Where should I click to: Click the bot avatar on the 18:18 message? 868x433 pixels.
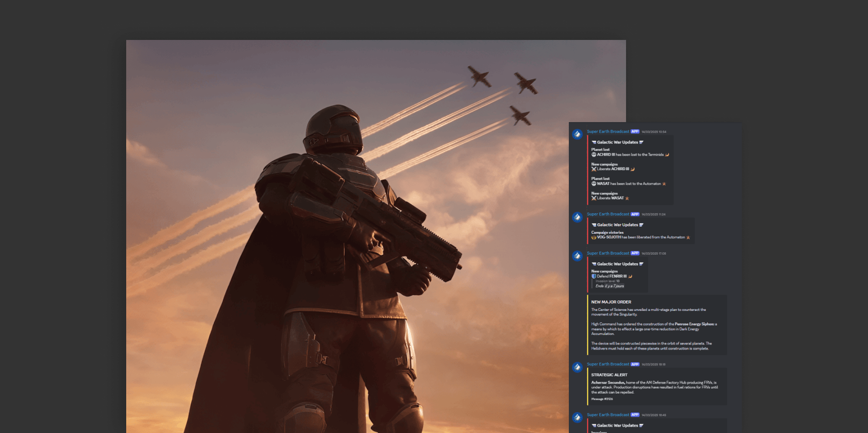(577, 367)
